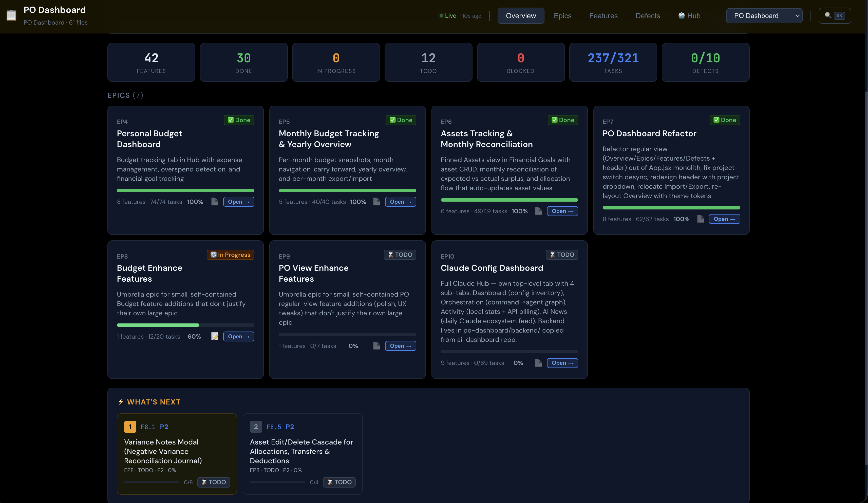Open the document icon on EP7 card
Screen dimensions: 868x503
click(x=700, y=219)
